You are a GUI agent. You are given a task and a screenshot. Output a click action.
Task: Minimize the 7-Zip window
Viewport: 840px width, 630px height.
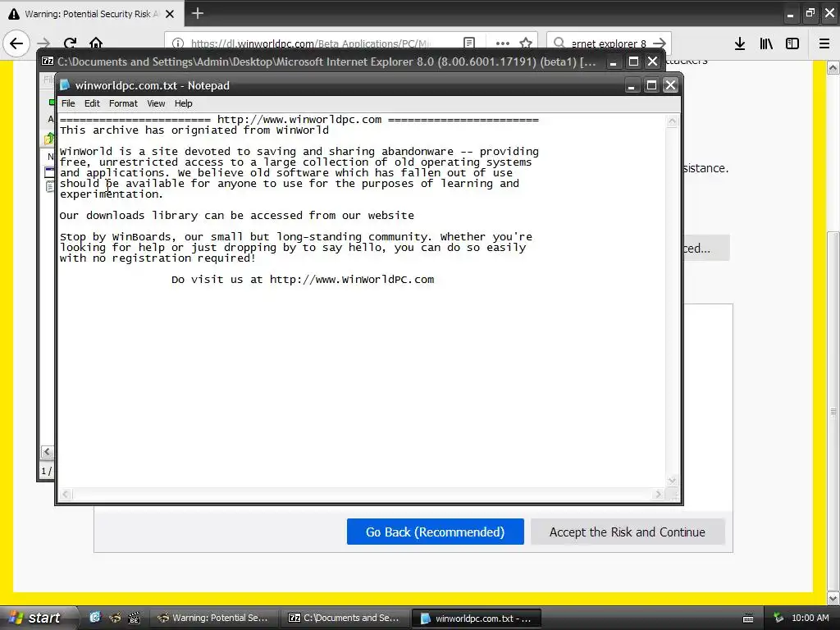pyautogui.click(x=614, y=62)
